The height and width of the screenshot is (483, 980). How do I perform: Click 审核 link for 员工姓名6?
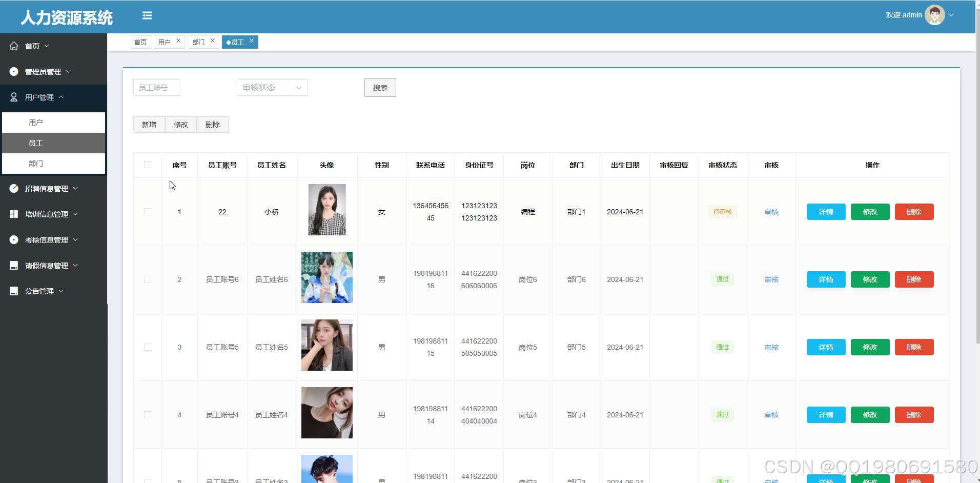[771, 279]
